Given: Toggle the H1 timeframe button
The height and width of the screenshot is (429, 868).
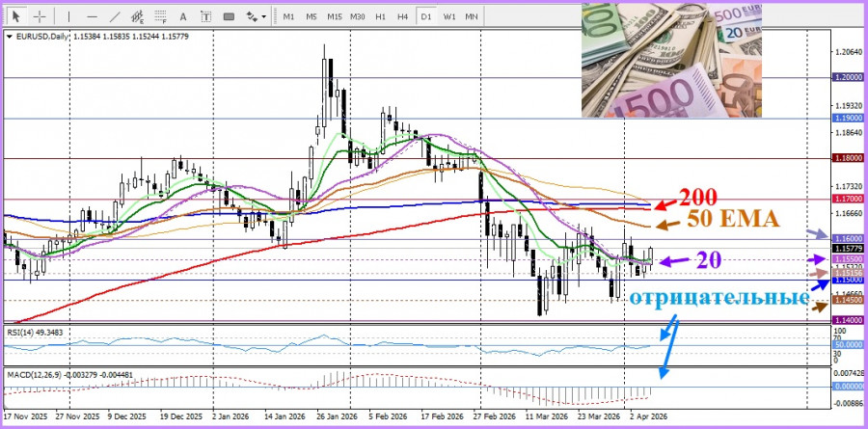Looking at the screenshot, I should tap(380, 16).
